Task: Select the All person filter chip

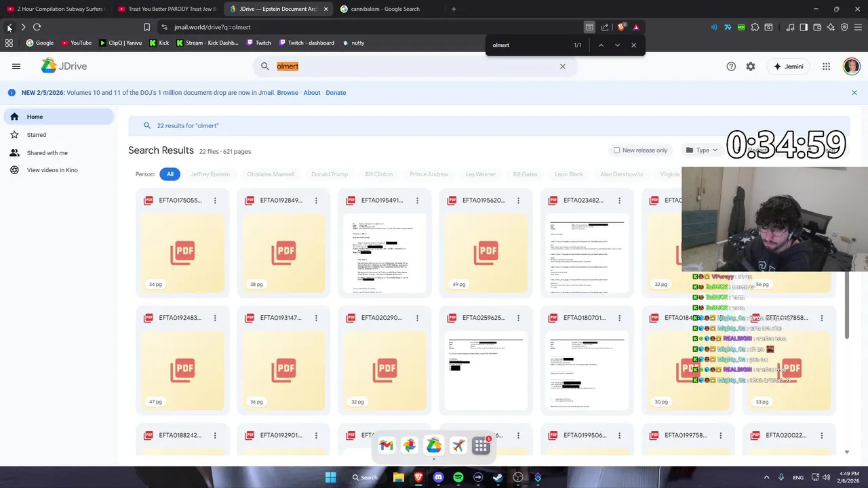Action: click(x=170, y=174)
